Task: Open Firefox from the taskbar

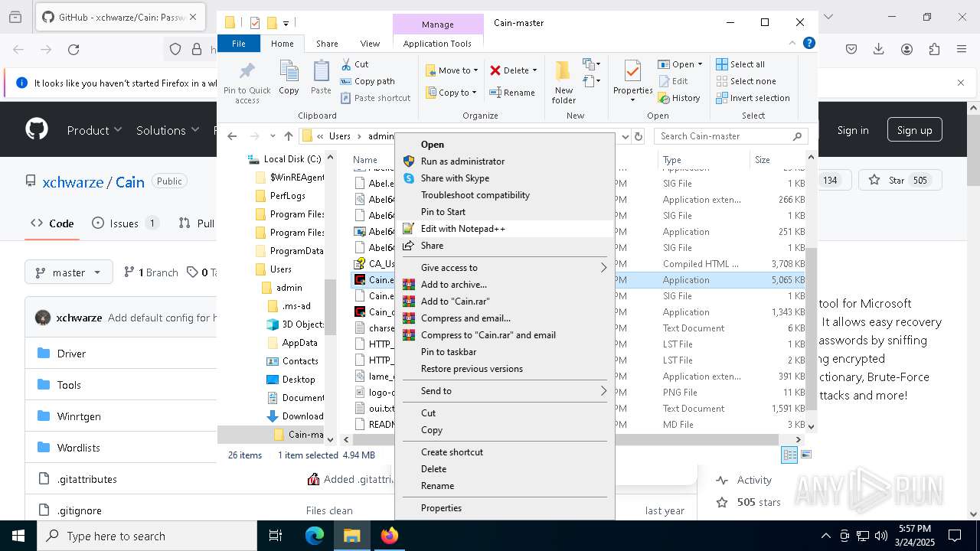Action: coord(390,536)
